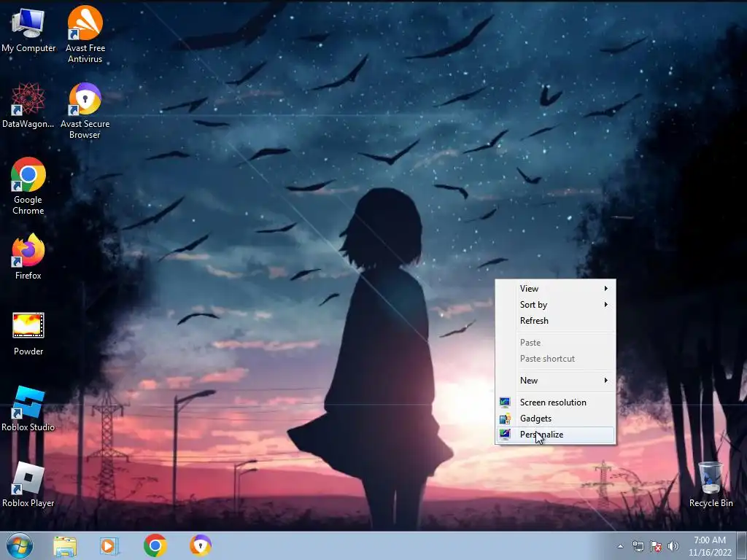747x560 pixels.
Task: Open the Windows Start menu orb
Action: (20, 545)
